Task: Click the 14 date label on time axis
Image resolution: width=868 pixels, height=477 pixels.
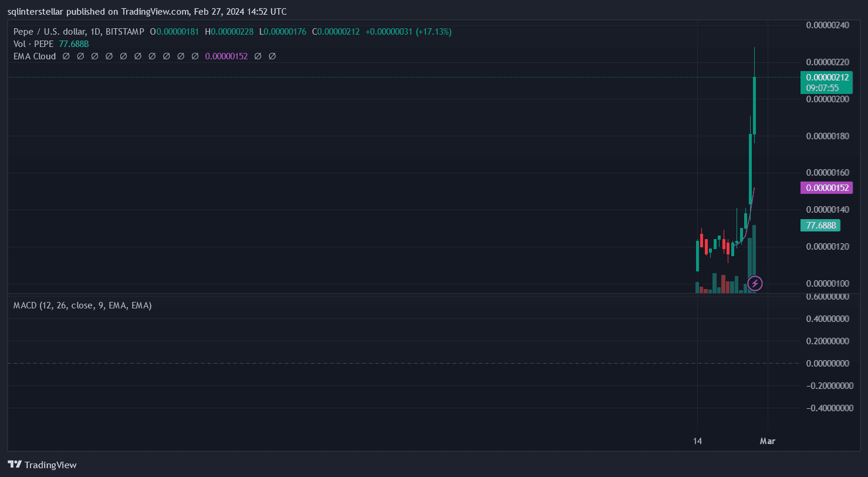Action: pyautogui.click(x=697, y=441)
